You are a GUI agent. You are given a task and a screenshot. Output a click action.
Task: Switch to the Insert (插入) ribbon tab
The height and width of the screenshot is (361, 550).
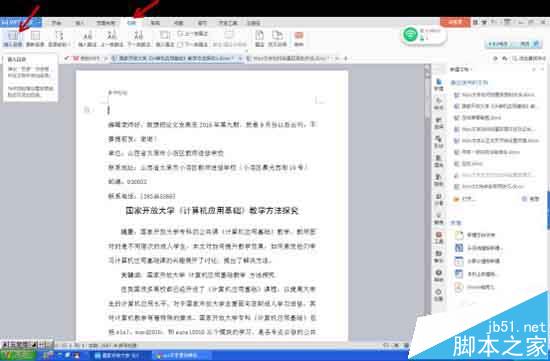[80, 23]
